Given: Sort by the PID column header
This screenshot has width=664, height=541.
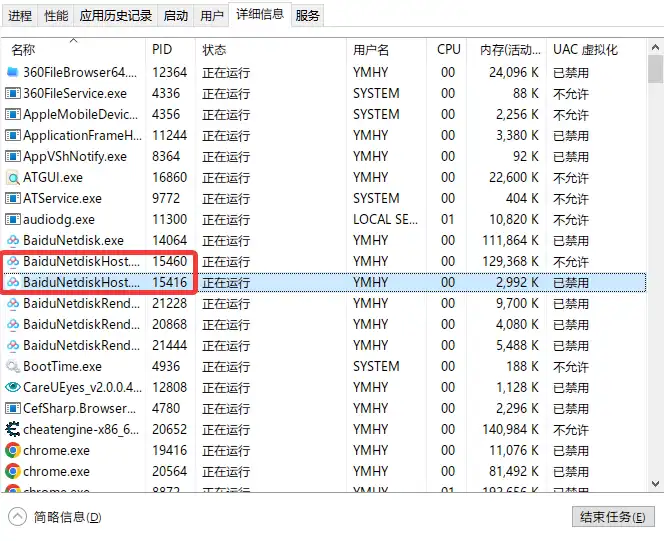Looking at the screenshot, I should pos(171,50).
